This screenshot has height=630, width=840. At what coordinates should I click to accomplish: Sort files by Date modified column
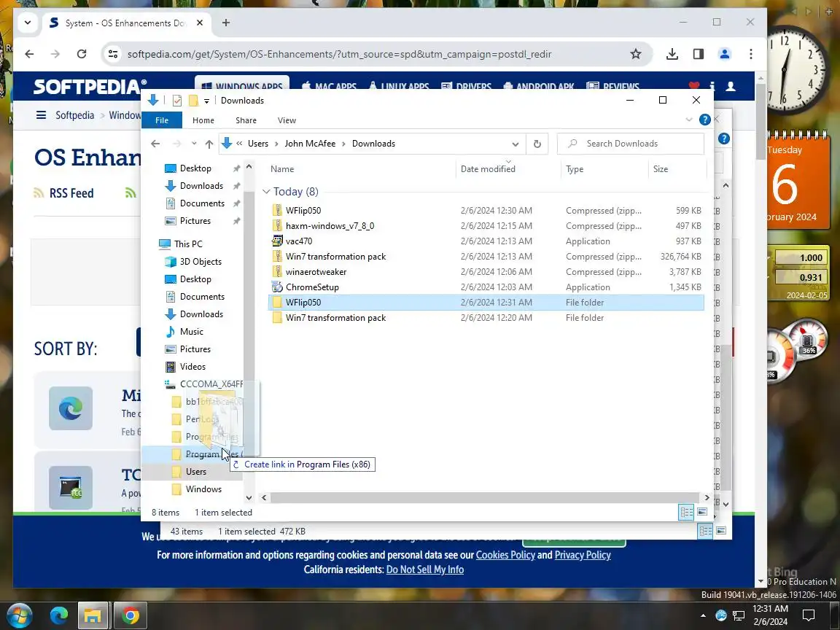(509, 168)
